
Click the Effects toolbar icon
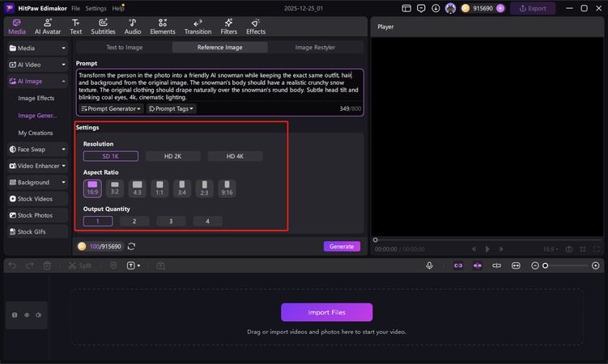coord(256,27)
